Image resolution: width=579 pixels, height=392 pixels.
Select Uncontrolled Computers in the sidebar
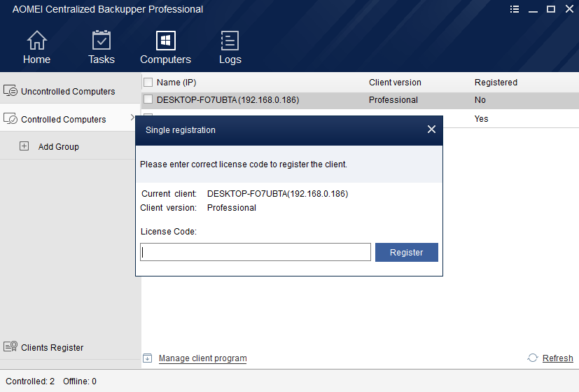(70, 90)
